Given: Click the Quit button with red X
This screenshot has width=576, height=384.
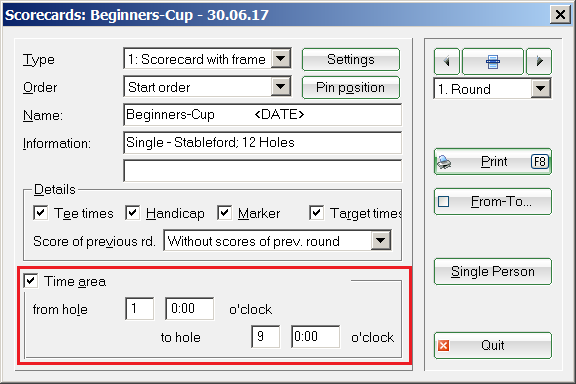Looking at the screenshot, I should 493,345.
